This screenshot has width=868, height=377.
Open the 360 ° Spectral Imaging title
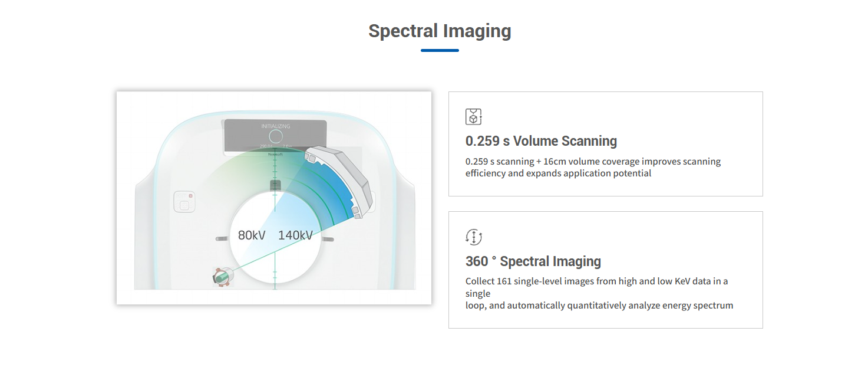pyautogui.click(x=533, y=261)
